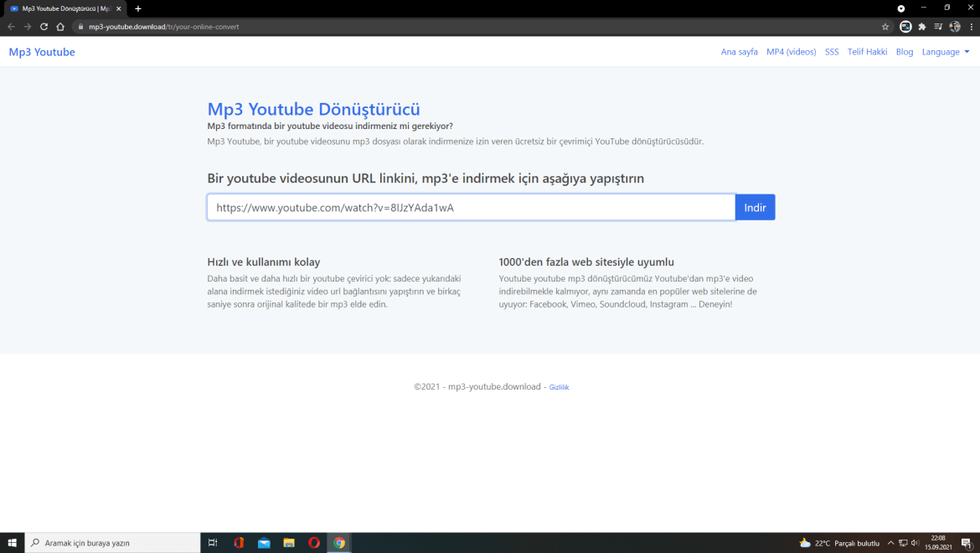Expand the Language dropdown menu
Screen dimensions: 980x553
pyautogui.click(x=945, y=51)
